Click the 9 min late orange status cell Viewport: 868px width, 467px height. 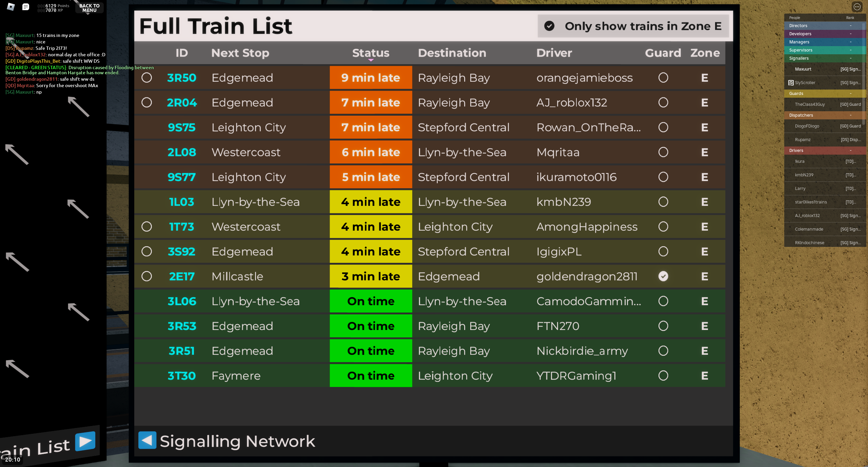pos(371,78)
